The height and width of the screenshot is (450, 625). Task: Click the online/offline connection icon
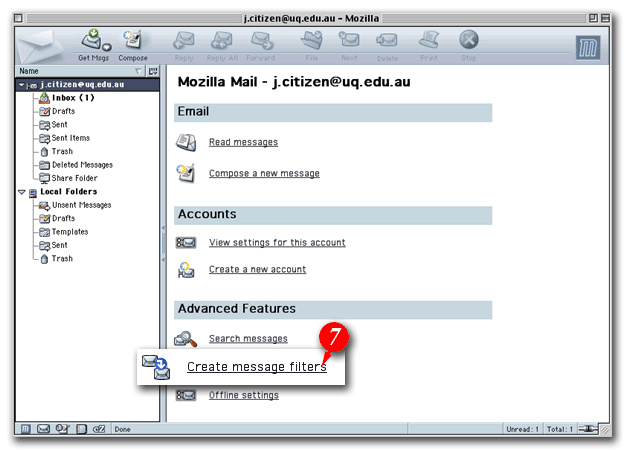pos(587,429)
